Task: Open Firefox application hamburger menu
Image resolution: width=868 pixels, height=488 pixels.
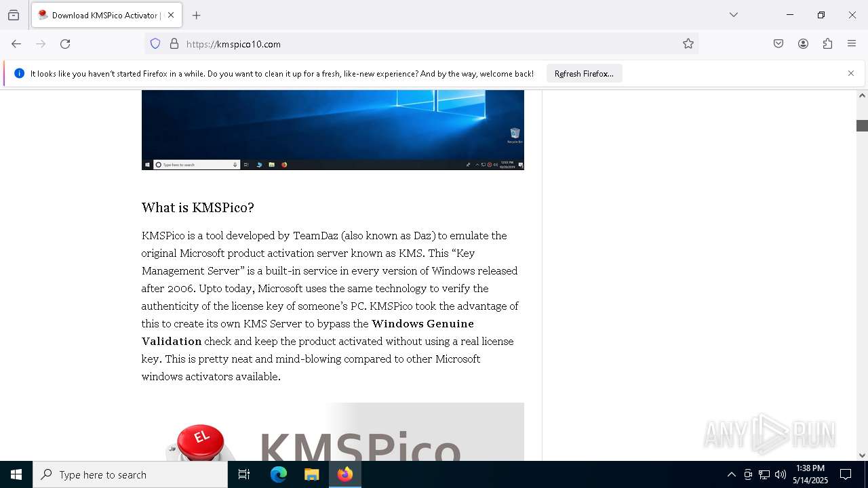Action: tap(852, 43)
